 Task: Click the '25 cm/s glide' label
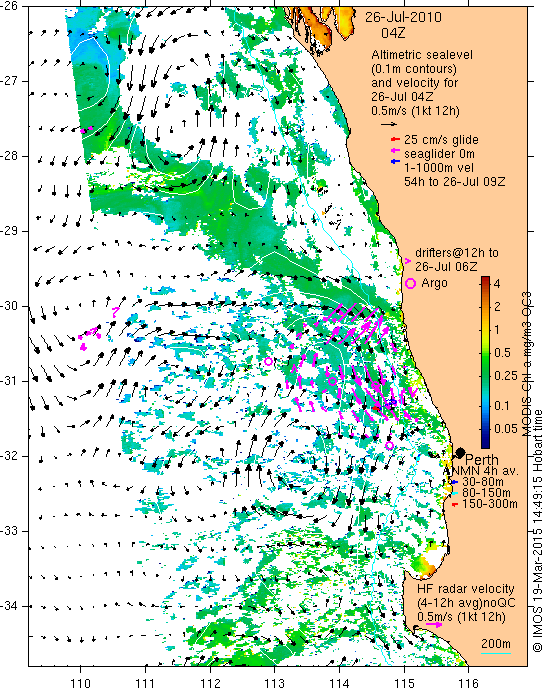[x=441, y=140]
